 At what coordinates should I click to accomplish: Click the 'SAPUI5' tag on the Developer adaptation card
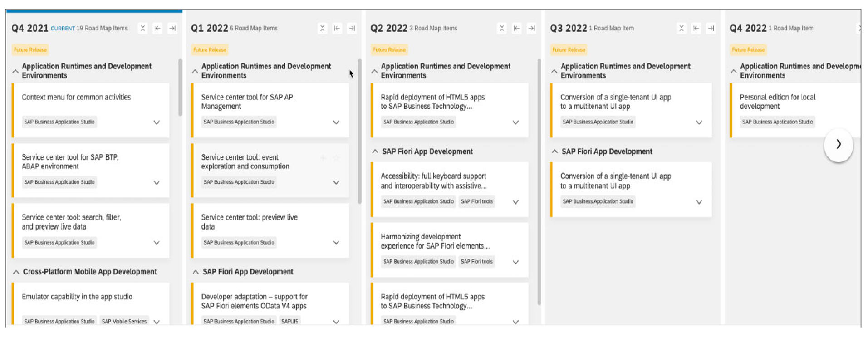[x=289, y=321]
